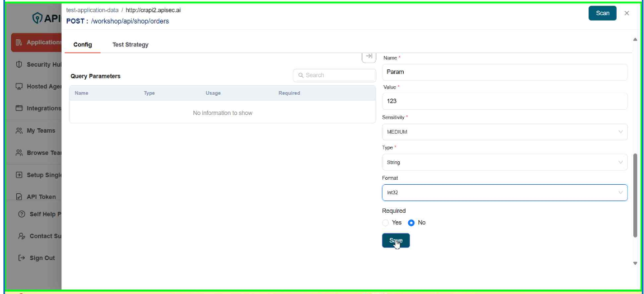The height and width of the screenshot is (294, 644).
Task: Open the Type dropdown
Action: [504, 162]
